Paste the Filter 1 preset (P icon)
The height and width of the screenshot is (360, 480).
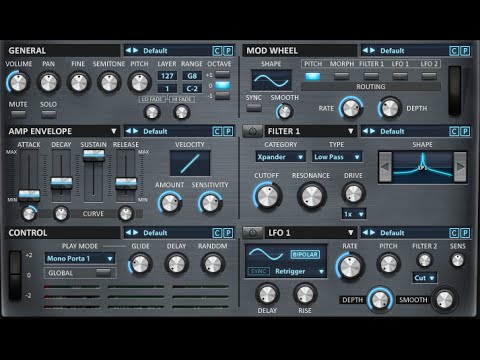tap(465, 131)
